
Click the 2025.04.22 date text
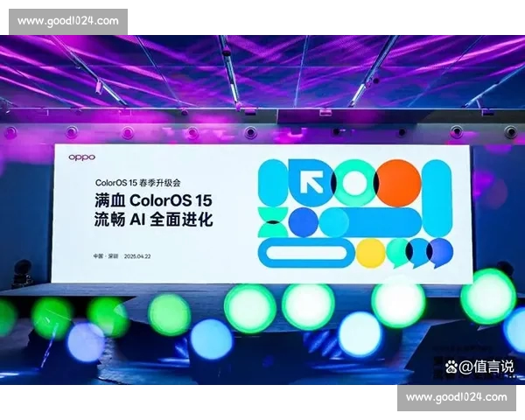138,256
